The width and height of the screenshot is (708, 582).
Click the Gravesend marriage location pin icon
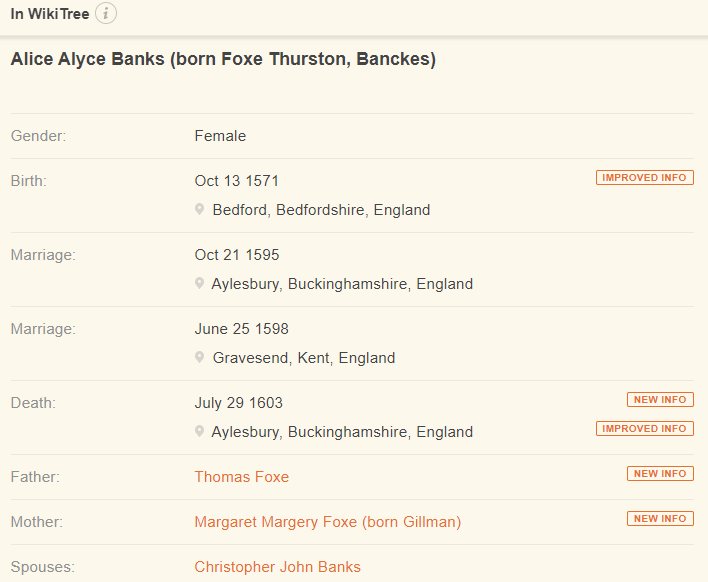[x=199, y=357]
